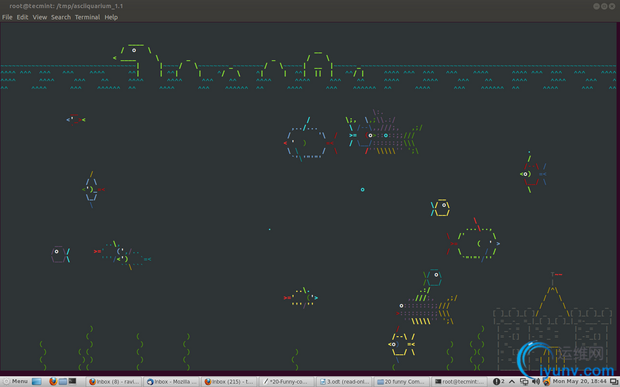The height and width of the screenshot is (387, 620).
Task: Click the show desktop icon in taskbar
Action: tap(37, 381)
